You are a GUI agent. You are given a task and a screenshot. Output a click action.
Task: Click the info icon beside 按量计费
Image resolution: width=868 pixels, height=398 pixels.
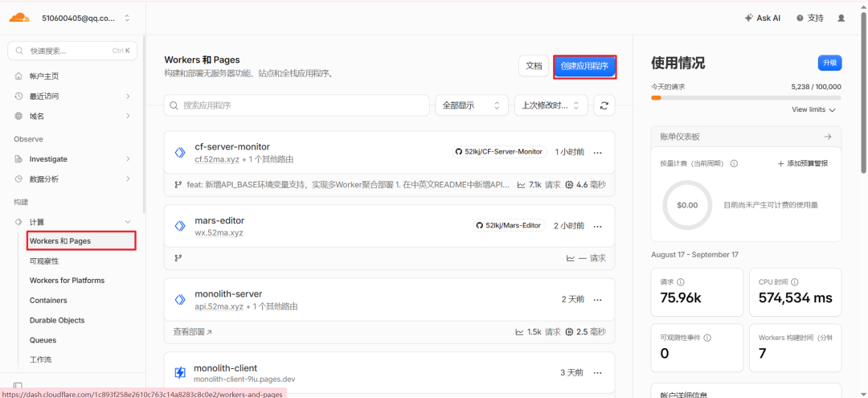pyautogui.click(x=734, y=164)
